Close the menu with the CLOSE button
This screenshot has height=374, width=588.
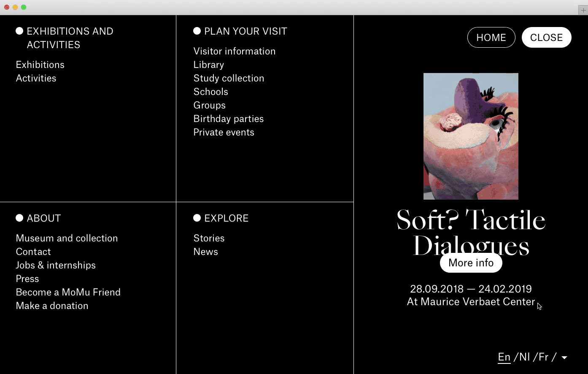[547, 38]
